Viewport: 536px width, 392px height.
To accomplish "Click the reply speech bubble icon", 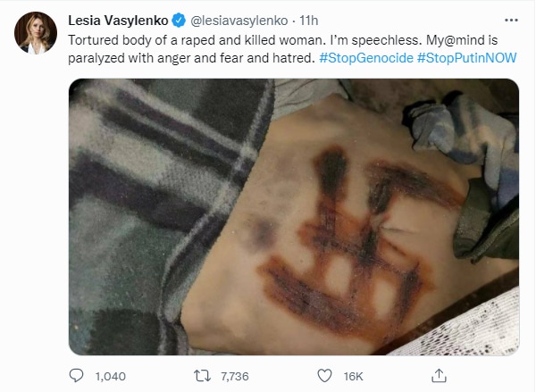I will click(x=76, y=376).
